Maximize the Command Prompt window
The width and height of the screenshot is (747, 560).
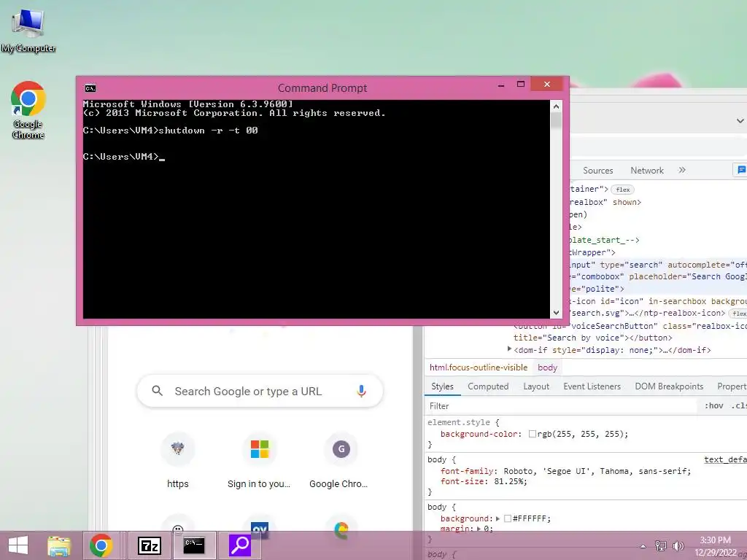(x=521, y=85)
